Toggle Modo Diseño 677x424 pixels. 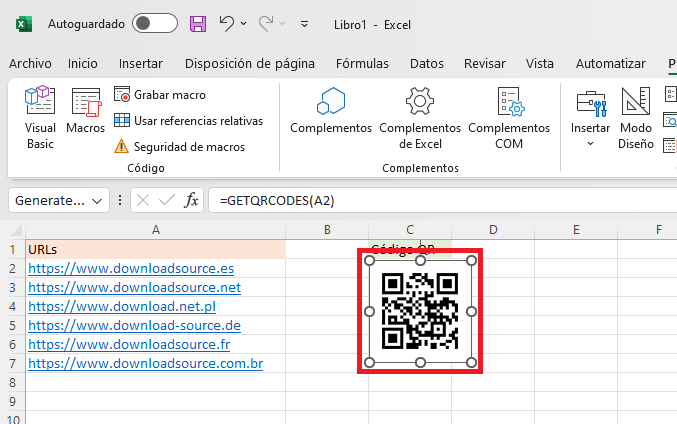coord(636,117)
